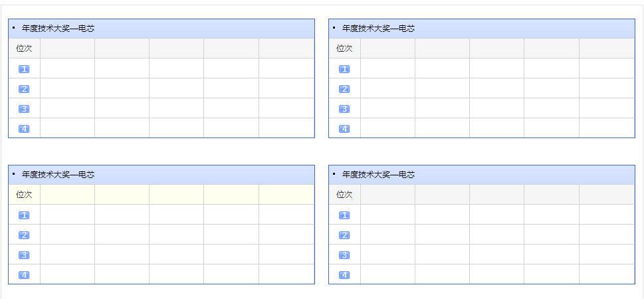Click rank badge 1 in top-left panel
Viewport: 644px width, 299px height.
[x=24, y=69]
